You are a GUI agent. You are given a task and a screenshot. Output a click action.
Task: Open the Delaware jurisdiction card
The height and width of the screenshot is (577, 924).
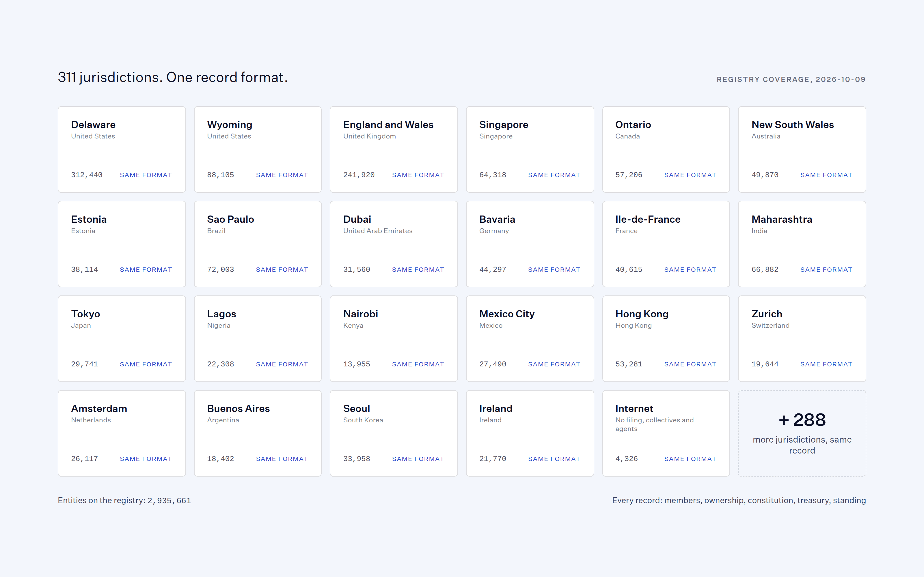pyautogui.click(x=122, y=149)
